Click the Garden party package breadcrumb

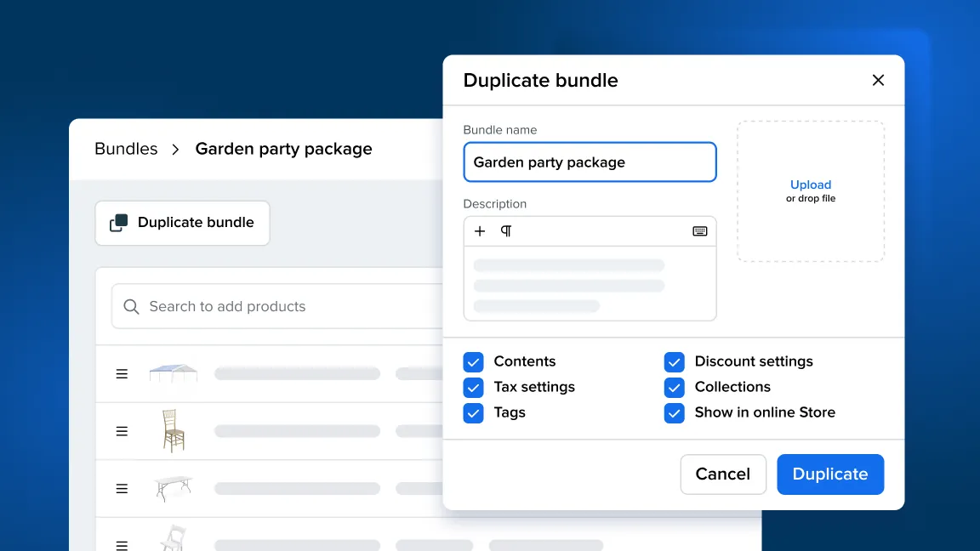[x=283, y=149]
